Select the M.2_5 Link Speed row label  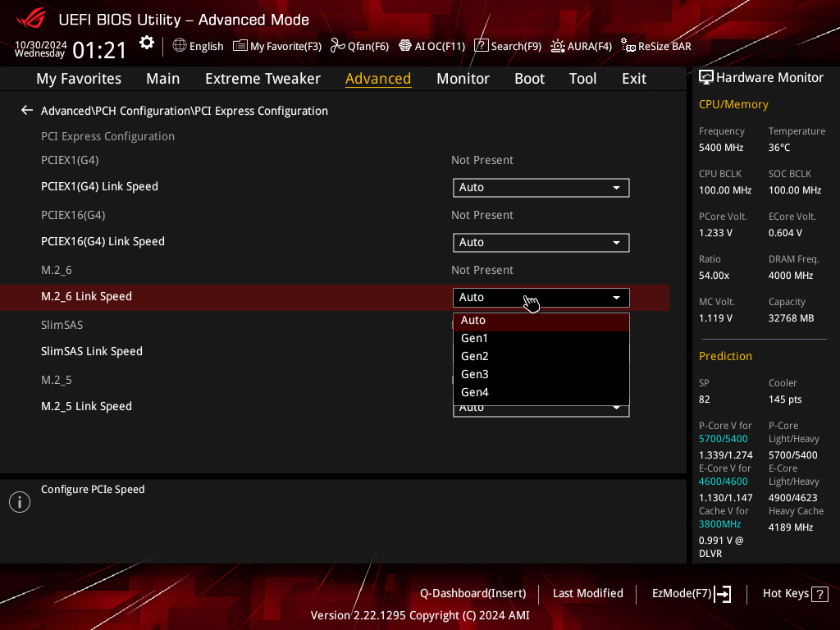point(86,407)
